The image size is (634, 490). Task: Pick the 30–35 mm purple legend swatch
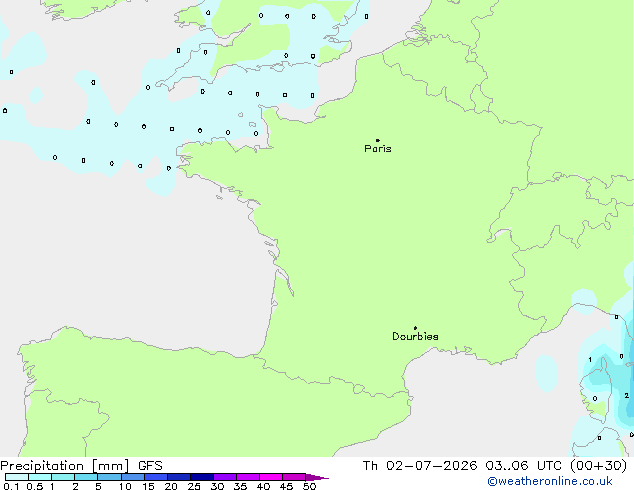[225, 477]
